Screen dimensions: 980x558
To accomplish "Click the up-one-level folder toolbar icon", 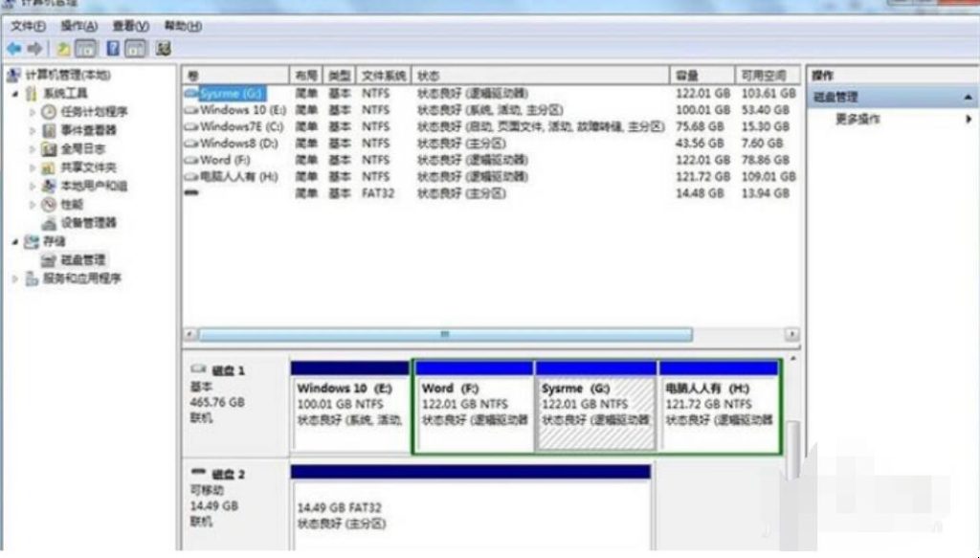I will 64,48.
